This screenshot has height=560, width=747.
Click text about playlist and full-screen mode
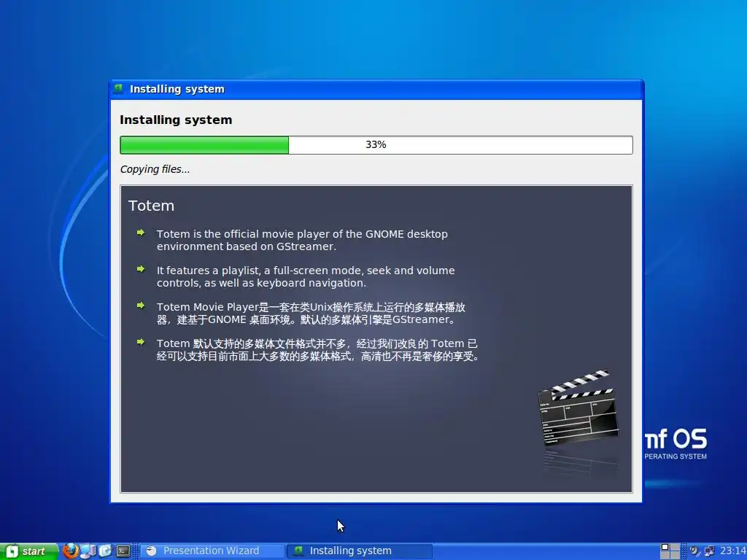[x=306, y=276]
